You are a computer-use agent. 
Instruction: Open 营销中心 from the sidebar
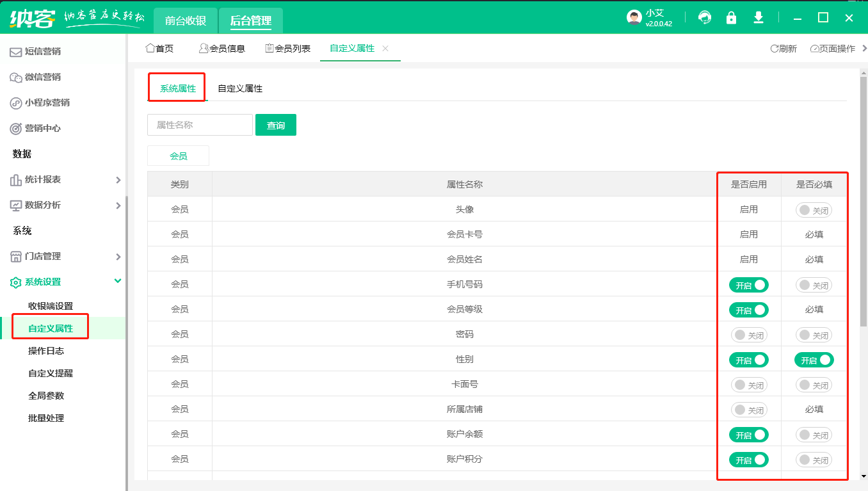(43, 128)
